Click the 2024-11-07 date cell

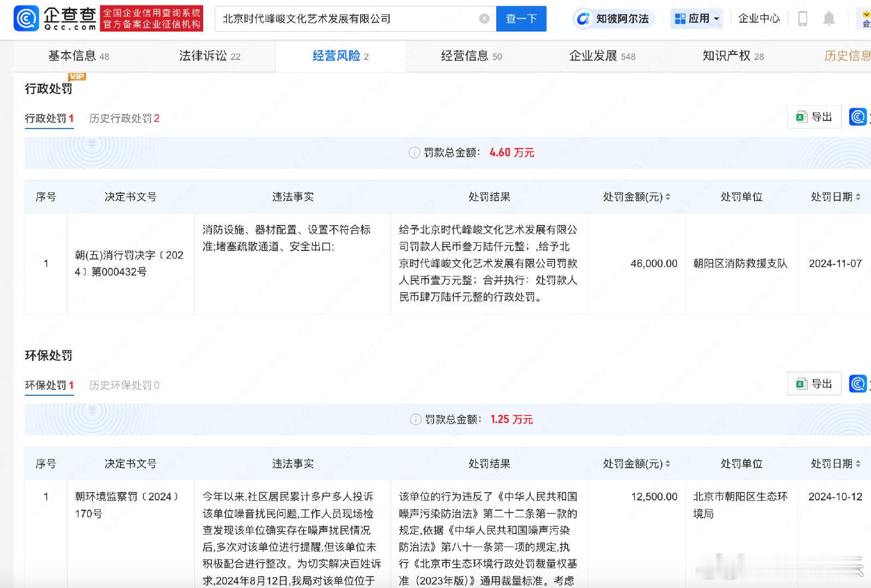[835, 264]
